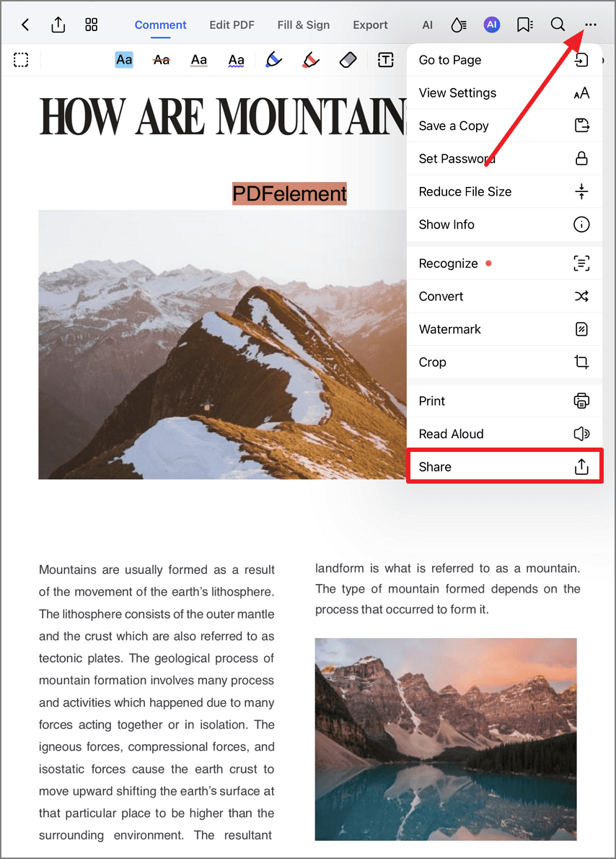Choose Share from the menu
The image size is (616, 859).
pos(504,467)
